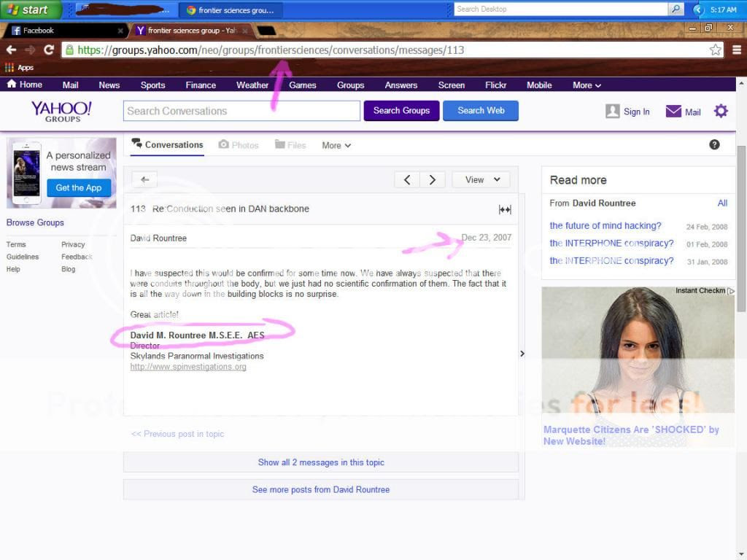
Task: Click the Get the App button
Action: (79, 187)
